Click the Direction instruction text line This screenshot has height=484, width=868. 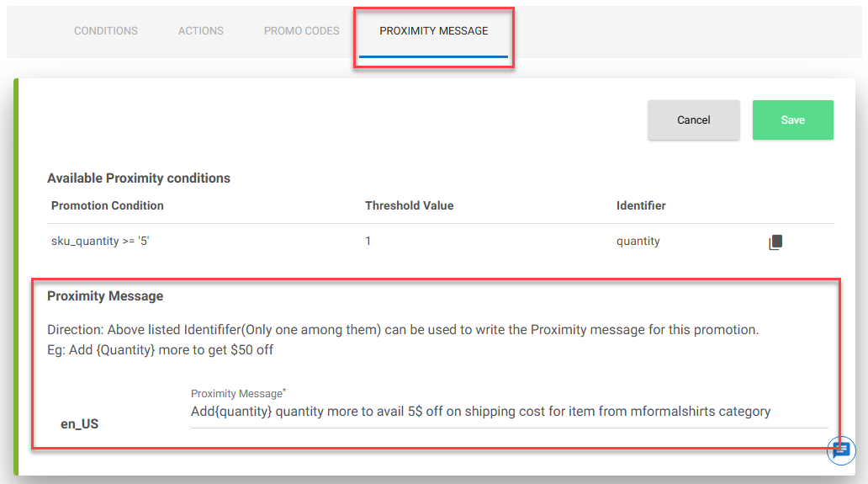[x=403, y=330]
